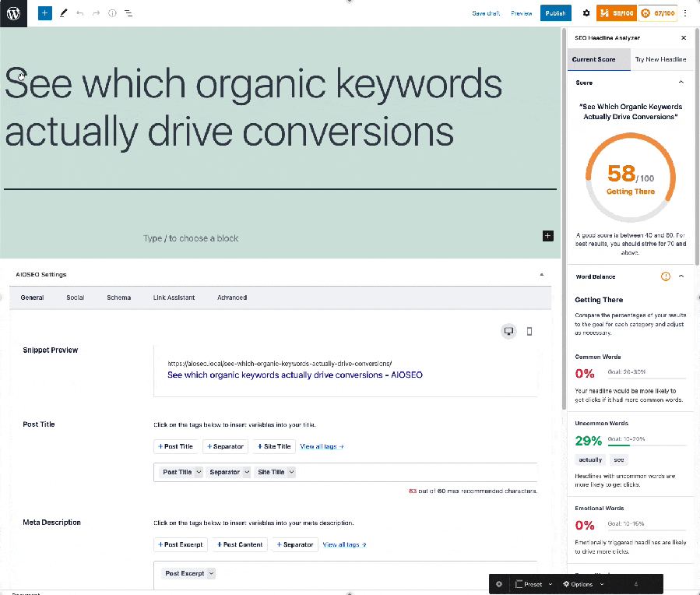Click the Preview link
Viewport: 700px width, 595px height.
pyautogui.click(x=521, y=13)
